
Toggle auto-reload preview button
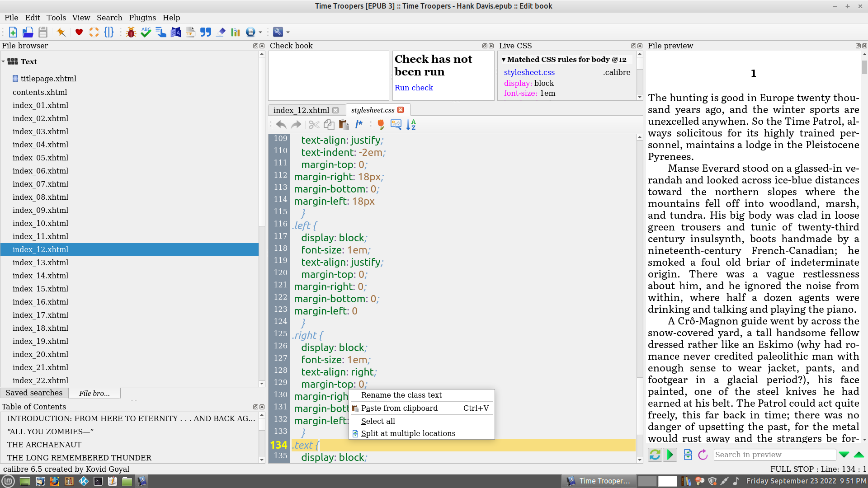point(655,455)
